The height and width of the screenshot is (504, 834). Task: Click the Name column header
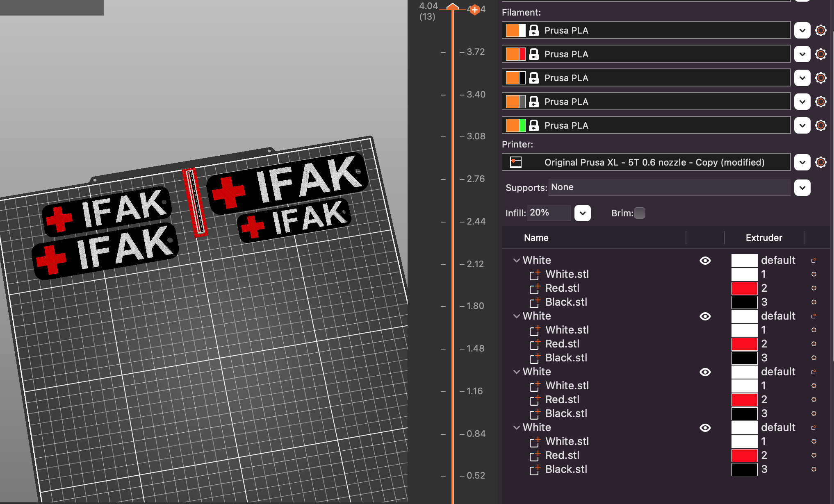tap(536, 238)
